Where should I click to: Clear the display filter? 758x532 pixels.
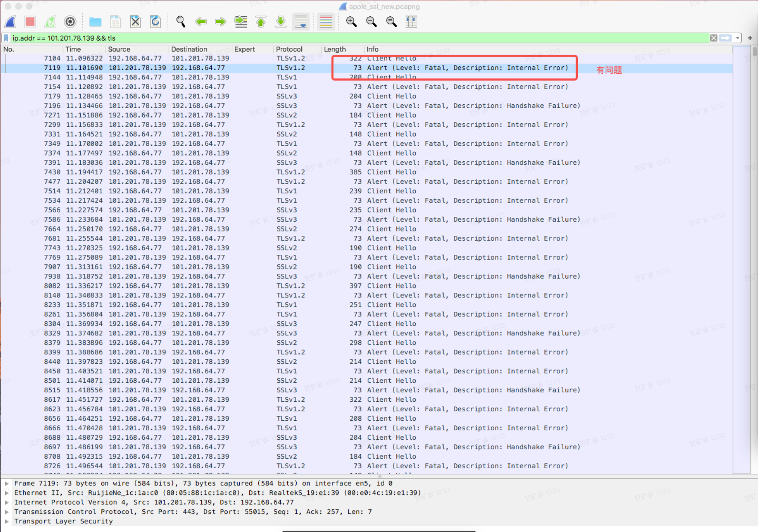[714, 38]
